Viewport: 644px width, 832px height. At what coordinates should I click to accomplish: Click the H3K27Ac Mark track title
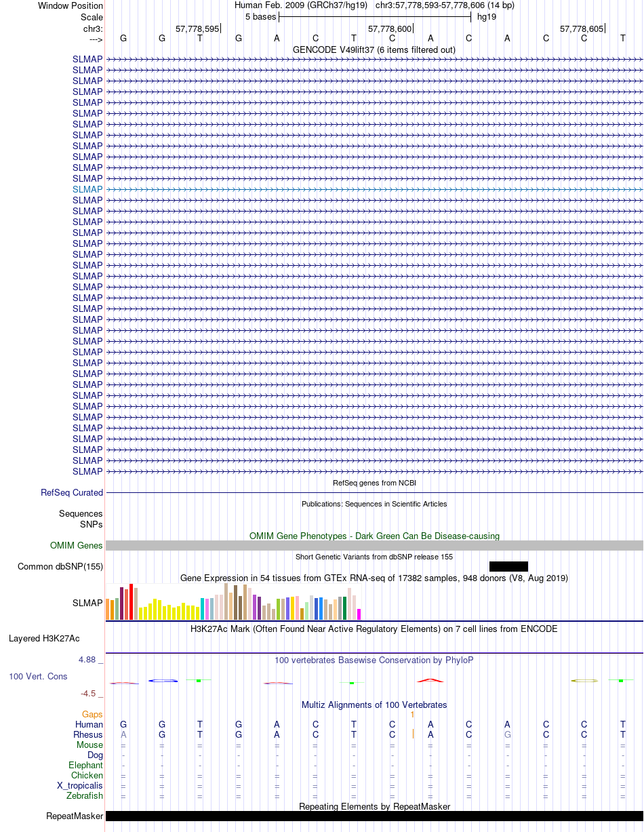coord(374,629)
